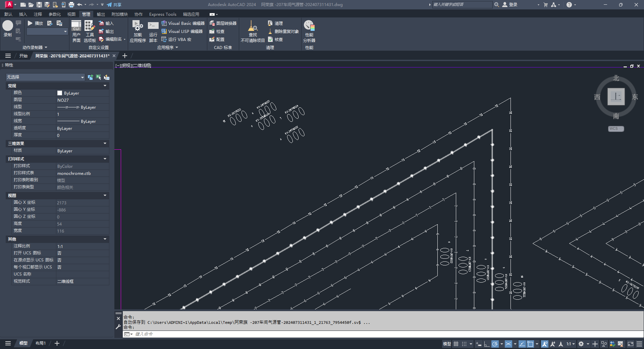
Task: Toggle object snap tracking in status bar
Action: pos(522,344)
